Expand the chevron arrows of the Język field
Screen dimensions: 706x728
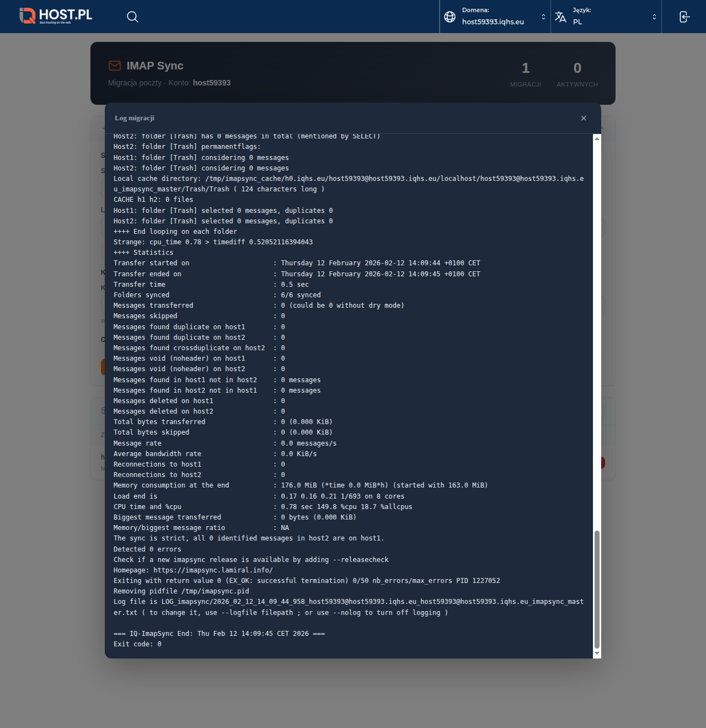coord(654,17)
